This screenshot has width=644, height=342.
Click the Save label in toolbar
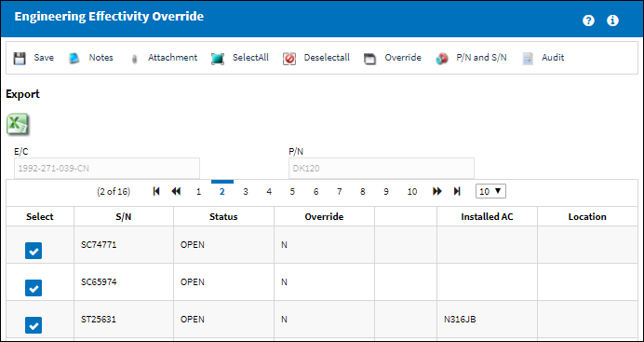(44, 58)
